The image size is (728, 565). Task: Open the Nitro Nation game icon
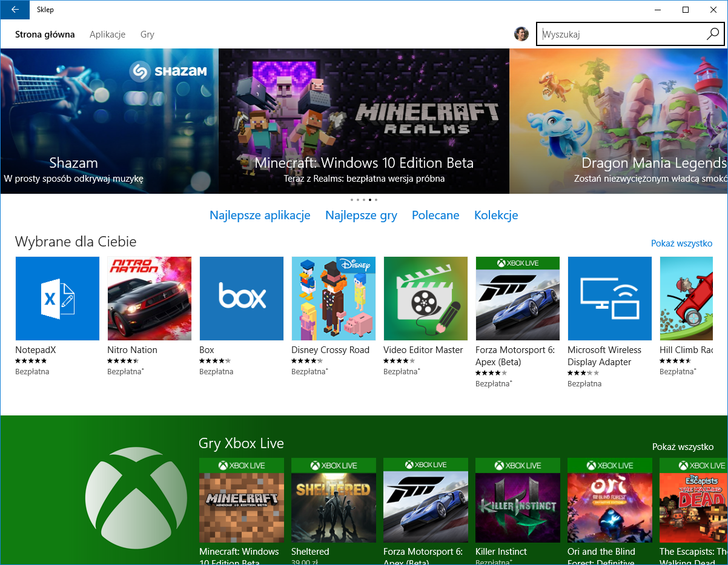pyautogui.click(x=150, y=299)
